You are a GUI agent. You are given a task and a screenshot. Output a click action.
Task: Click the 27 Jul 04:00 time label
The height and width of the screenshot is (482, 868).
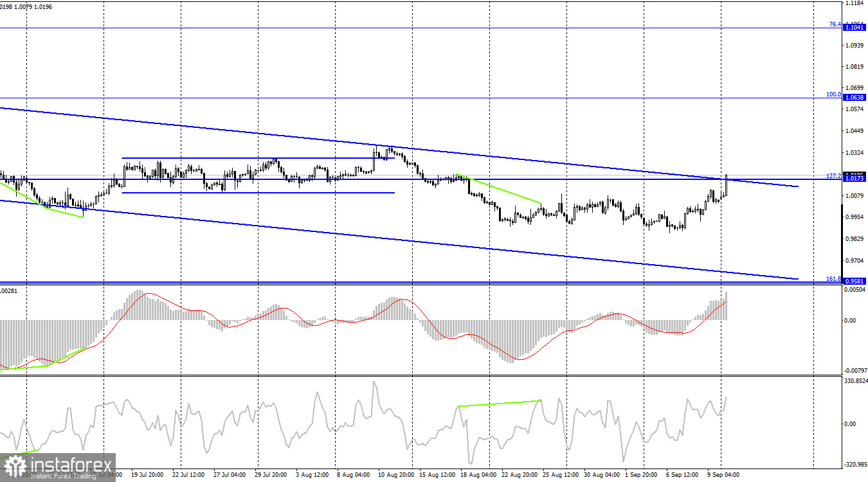[230, 476]
